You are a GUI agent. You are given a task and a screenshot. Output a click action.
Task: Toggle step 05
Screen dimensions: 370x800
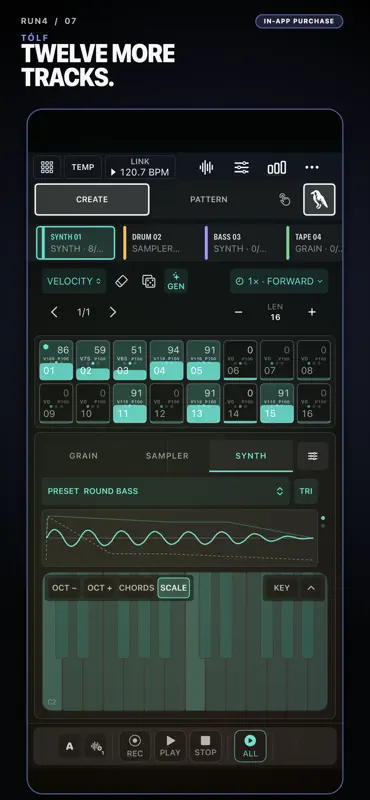pos(203,361)
